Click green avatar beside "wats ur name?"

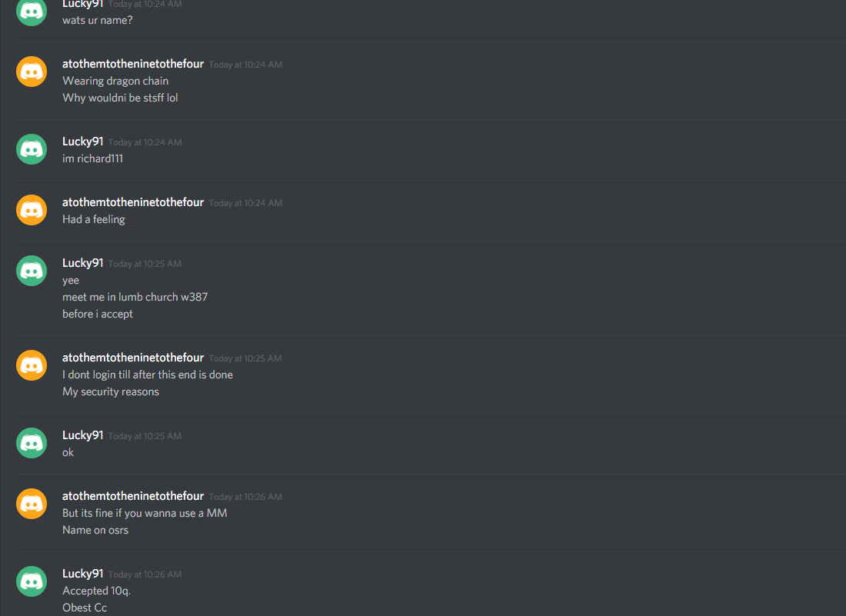pos(32,12)
